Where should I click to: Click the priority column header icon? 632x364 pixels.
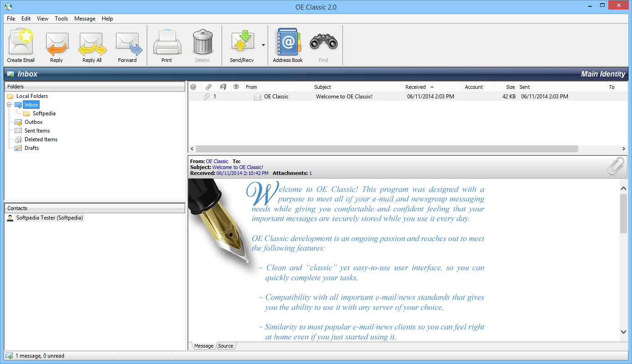tap(193, 87)
